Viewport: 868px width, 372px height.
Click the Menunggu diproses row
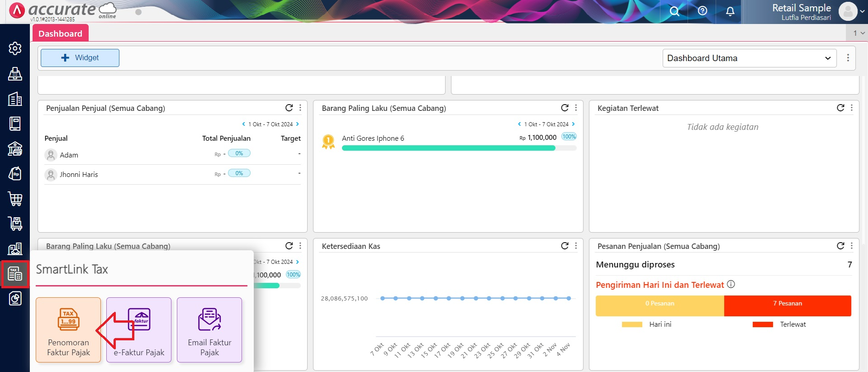[x=724, y=264]
